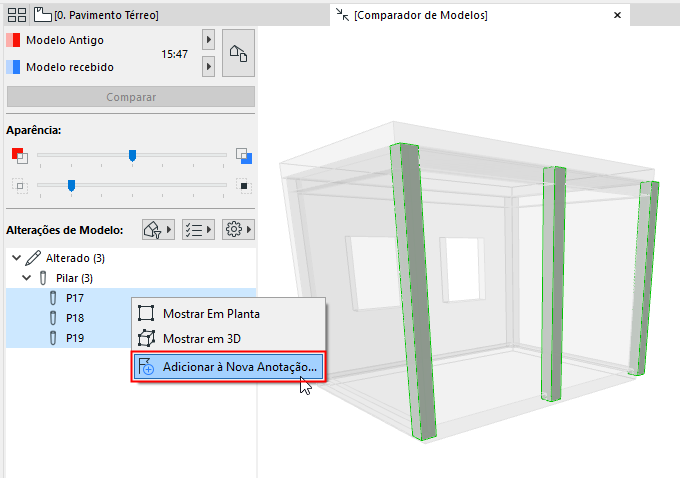Click the column icon next to P17
This screenshot has height=478, width=680.
pyautogui.click(x=53, y=298)
